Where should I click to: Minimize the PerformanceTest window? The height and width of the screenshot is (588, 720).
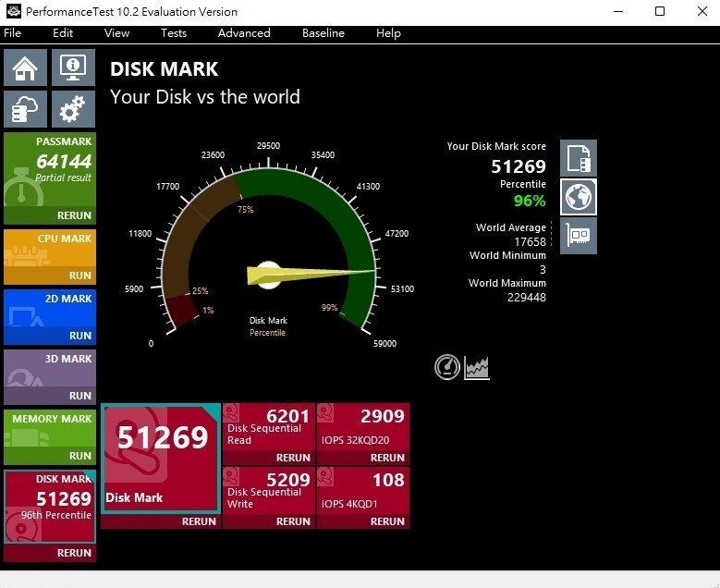[x=618, y=11]
